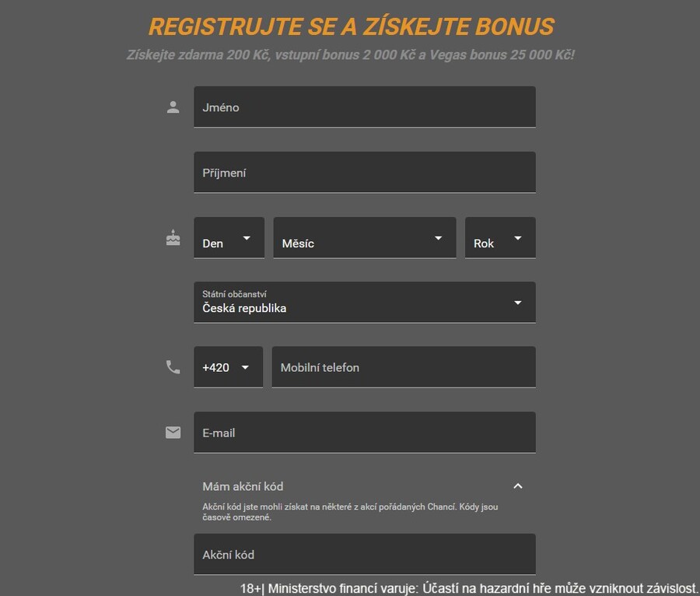This screenshot has width=700, height=596.
Task: Click the Česká republika selected value
Action: pos(244,308)
